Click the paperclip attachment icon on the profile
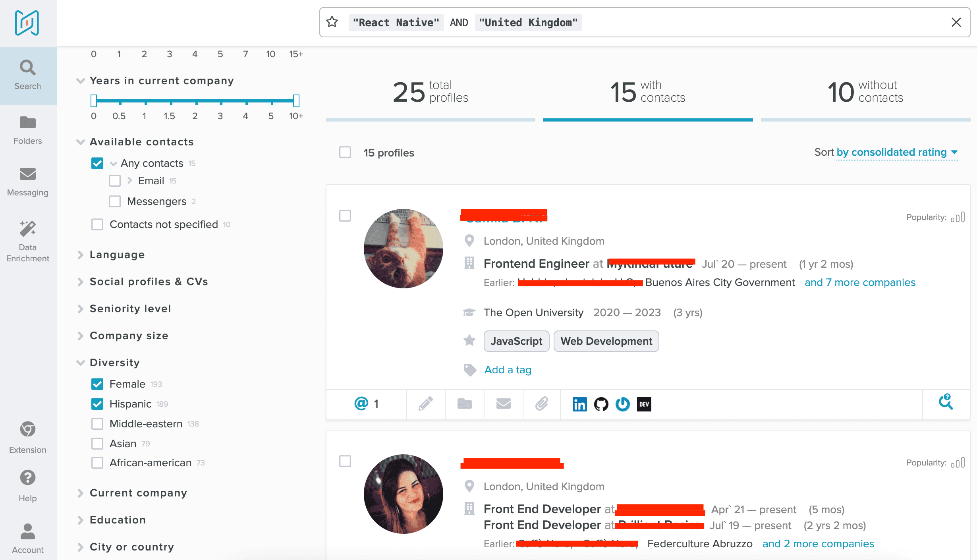The width and height of the screenshot is (977, 560). point(542,404)
